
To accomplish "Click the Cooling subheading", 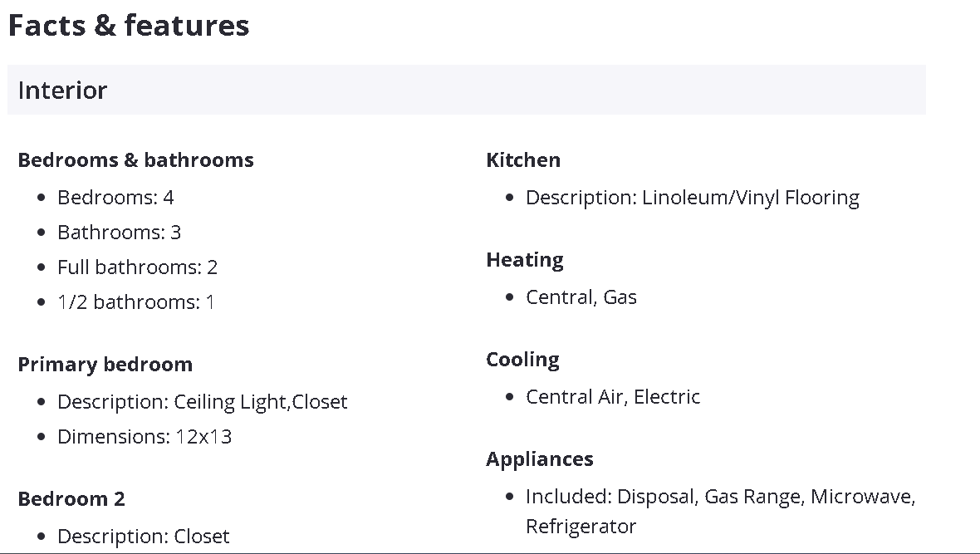I will (522, 360).
